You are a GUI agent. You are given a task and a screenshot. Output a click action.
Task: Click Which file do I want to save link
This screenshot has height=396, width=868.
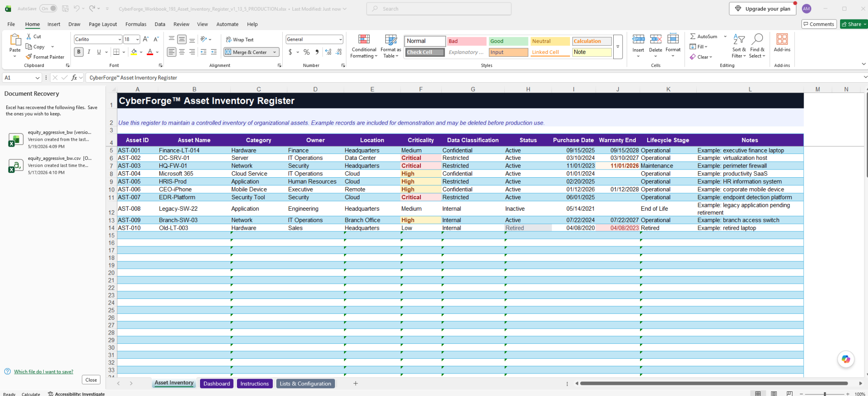pos(43,372)
